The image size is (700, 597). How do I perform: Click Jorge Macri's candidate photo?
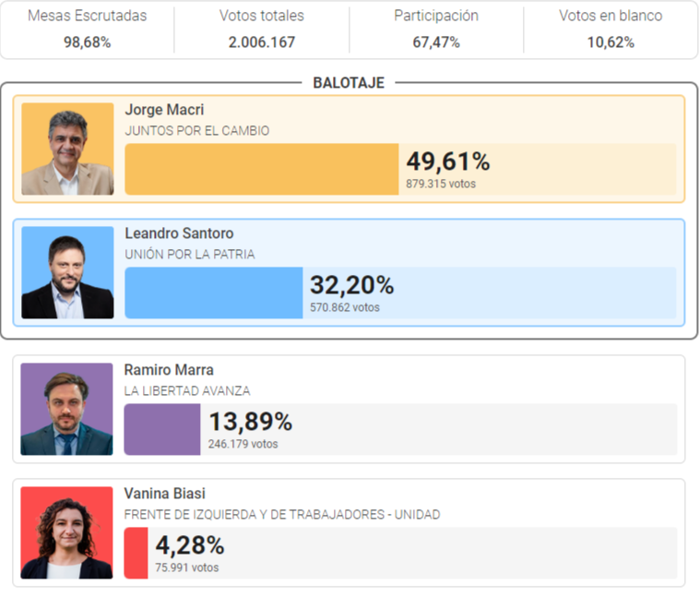(67, 149)
